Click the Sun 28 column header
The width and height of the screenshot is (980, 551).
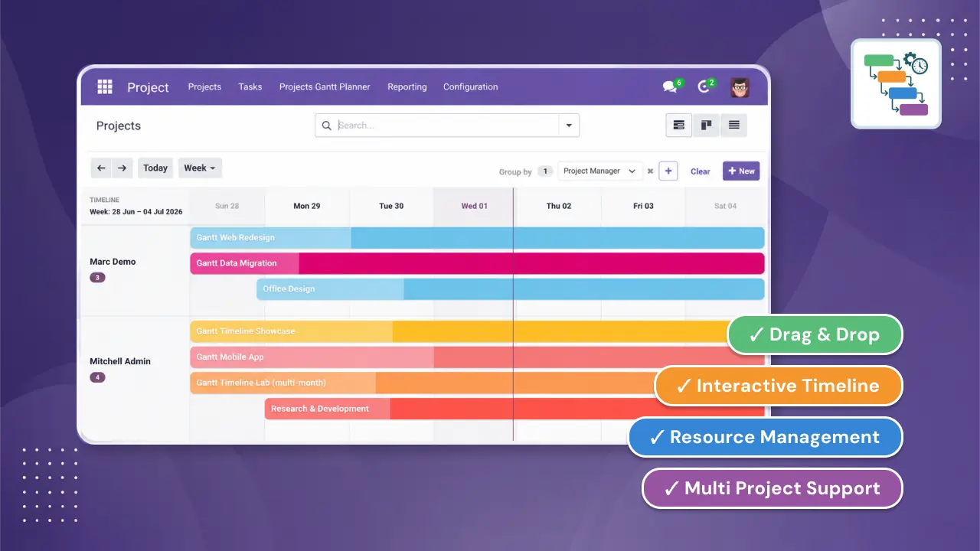[x=227, y=206]
